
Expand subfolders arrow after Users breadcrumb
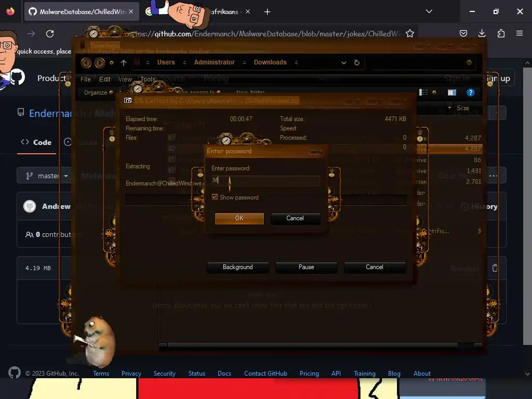pos(184,62)
